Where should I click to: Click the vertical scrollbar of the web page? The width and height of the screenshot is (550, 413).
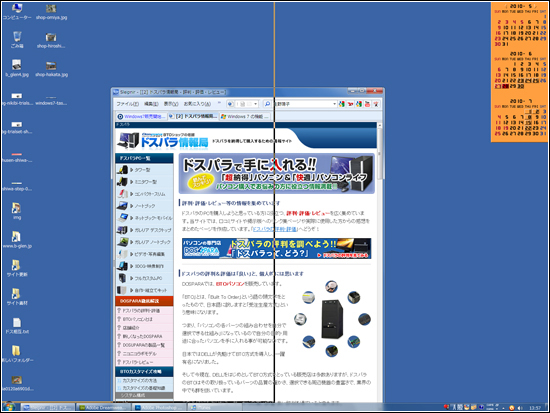380,261
